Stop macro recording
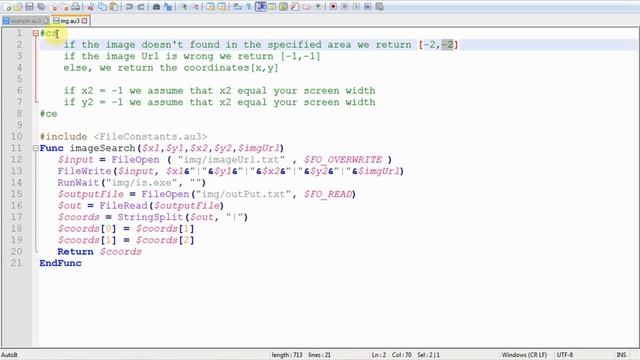The image size is (640, 360). click(x=344, y=7)
